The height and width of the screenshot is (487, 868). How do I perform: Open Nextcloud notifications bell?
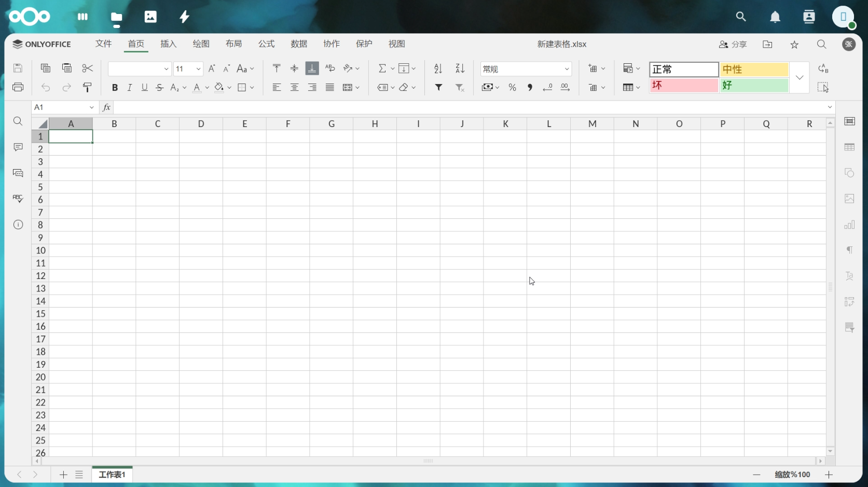pos(775,17)
